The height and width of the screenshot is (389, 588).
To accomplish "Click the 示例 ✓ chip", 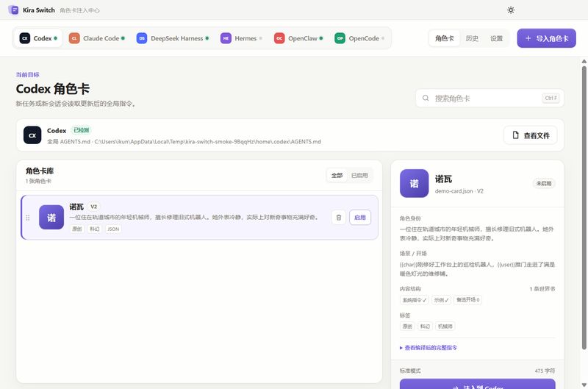I will click(x=441, y=300).
